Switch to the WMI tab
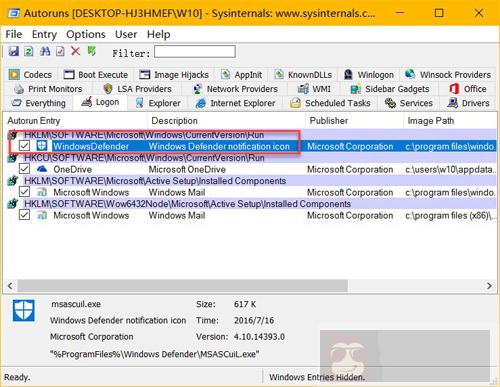 click(314, 89)
